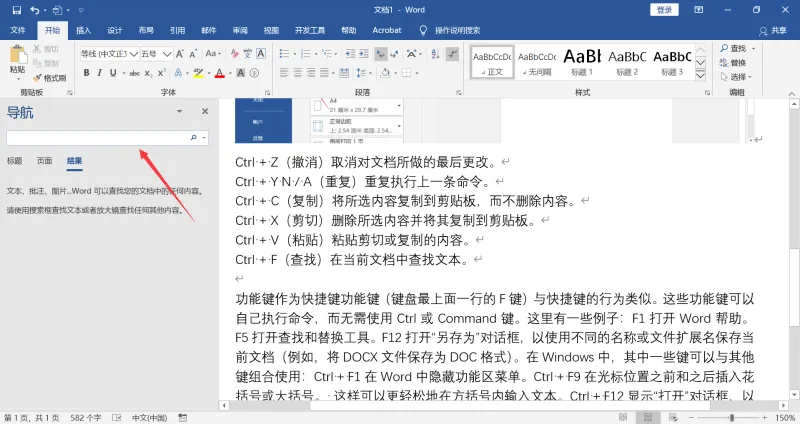The image size is (800, 424).
Task: Switch to the 审阅 (Review) tab
Action: click(x=240, y=30)
